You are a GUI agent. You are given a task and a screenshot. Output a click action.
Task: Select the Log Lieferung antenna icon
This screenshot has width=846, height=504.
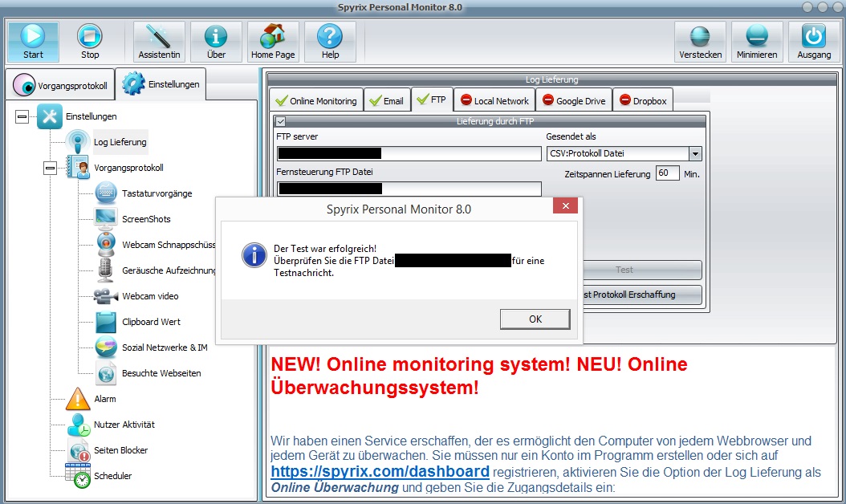click(78, 142)
